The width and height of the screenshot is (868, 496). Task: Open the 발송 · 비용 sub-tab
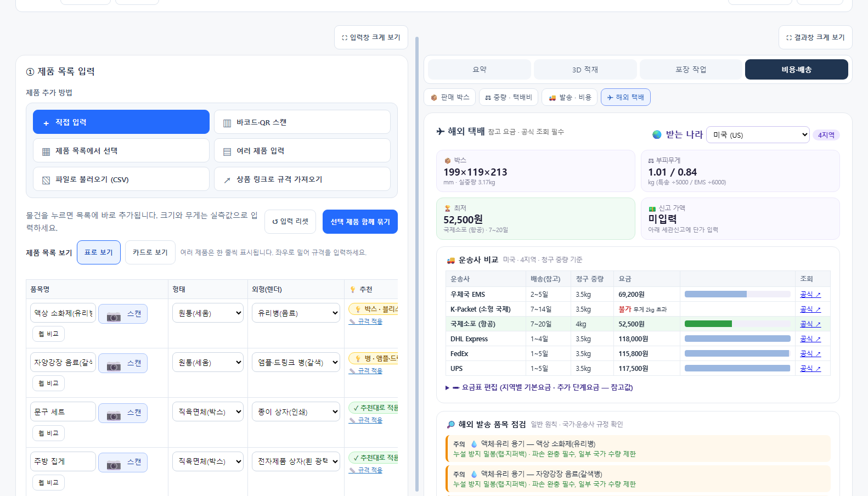tap(570, 97)
